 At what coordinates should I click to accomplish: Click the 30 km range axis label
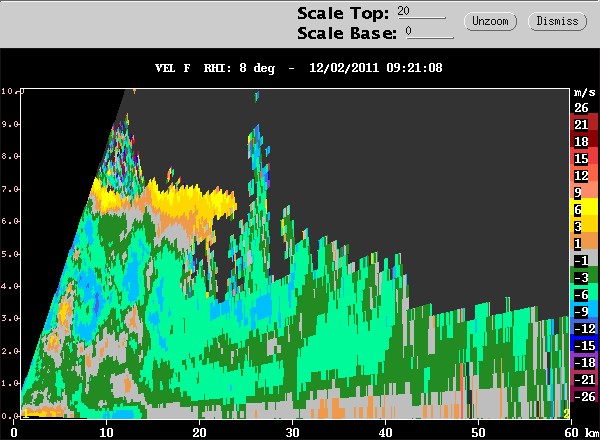click(x=292, y=432)
